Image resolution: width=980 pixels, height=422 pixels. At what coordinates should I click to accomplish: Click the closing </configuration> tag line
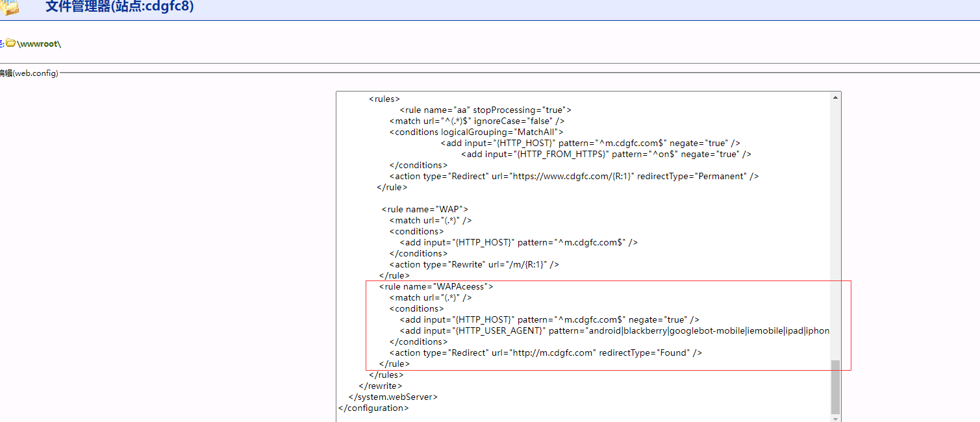pos(373,408)
